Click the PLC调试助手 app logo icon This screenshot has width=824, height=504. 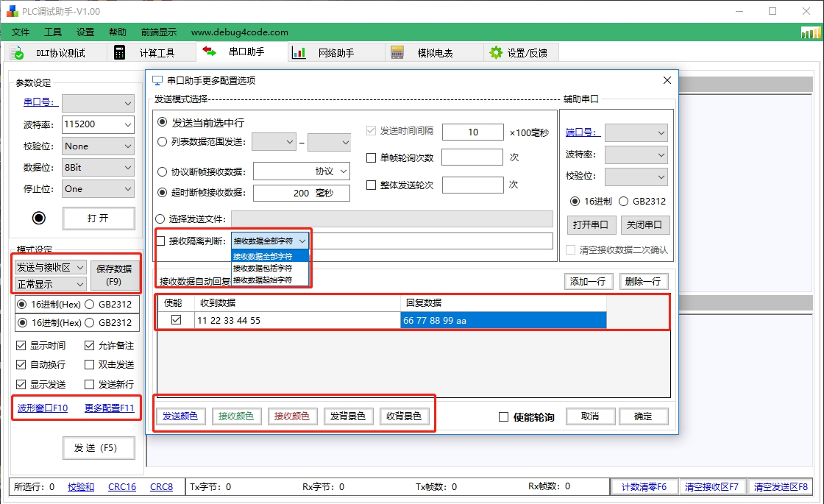coord(11,10)
